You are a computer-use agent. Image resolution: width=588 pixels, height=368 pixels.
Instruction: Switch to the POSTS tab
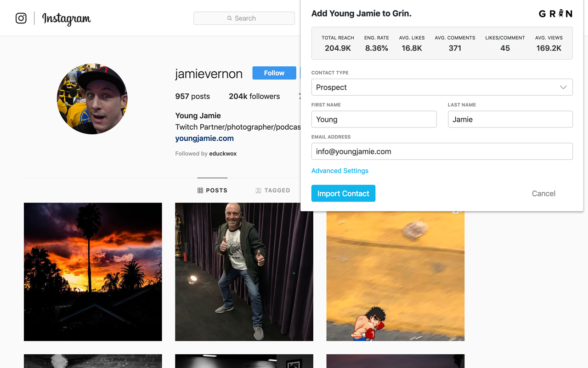pos(212,190)
